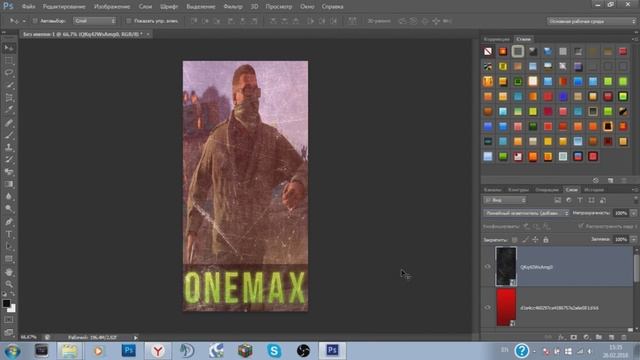This screenshot has height=360, width=640.
Task: Open the layer opacity slider arrow
Action: tap(633, 213)
